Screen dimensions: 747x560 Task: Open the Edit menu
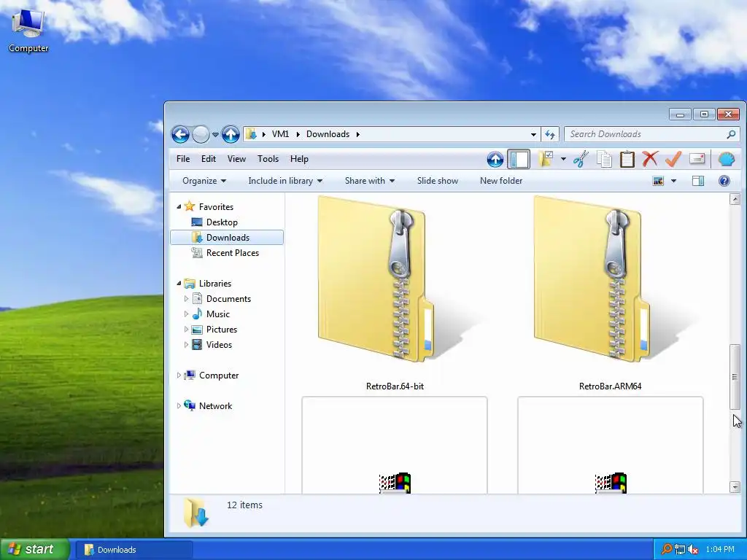click(208, 159)
